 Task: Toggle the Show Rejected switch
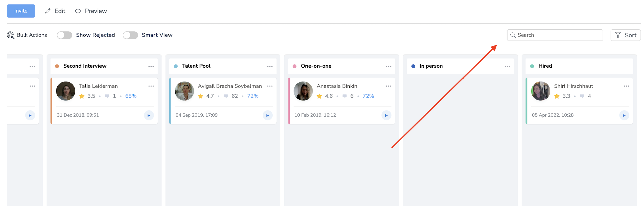pos(65,35)
